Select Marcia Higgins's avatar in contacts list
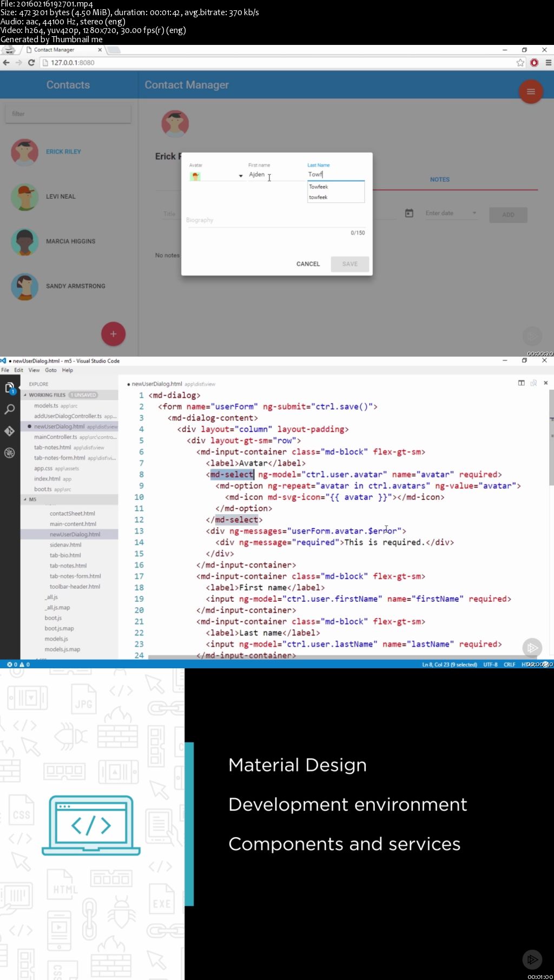Viewport: 554px width, 980px height. coord(25,242)
